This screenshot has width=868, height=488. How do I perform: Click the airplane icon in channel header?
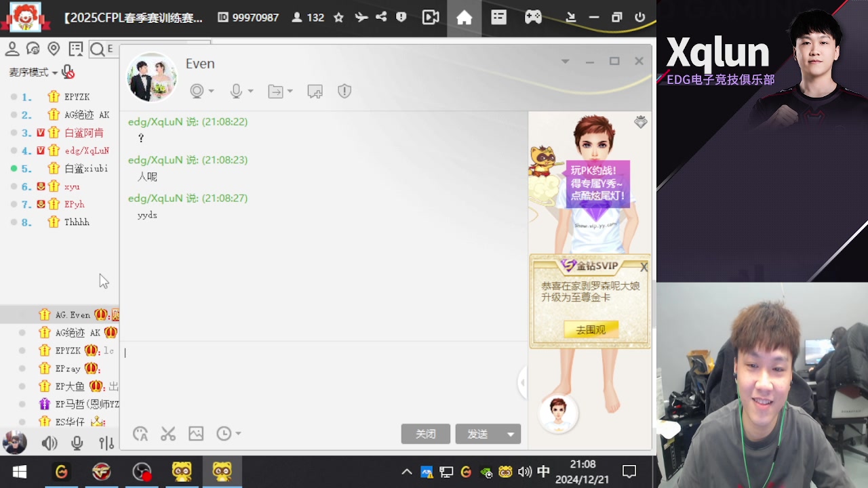coord(361,18)
